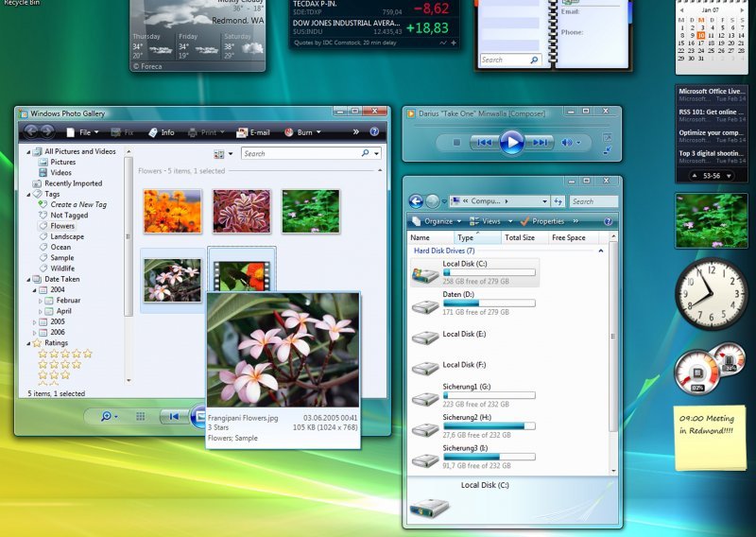
Task: Play the track in Media Player
Action: click(x=511, y=142)
